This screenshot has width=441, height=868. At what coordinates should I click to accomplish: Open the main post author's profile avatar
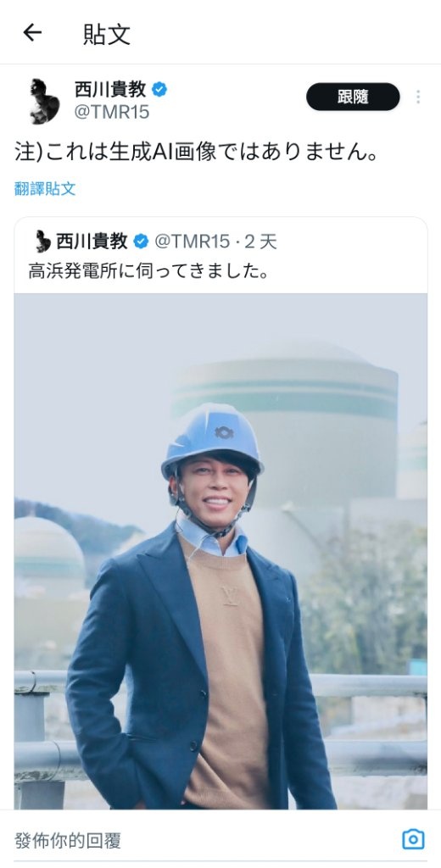click(45, 101)
